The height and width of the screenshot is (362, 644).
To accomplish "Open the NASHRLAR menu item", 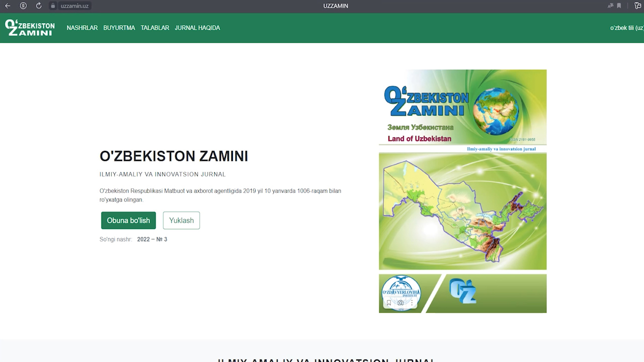I will [x=82, y=28].
